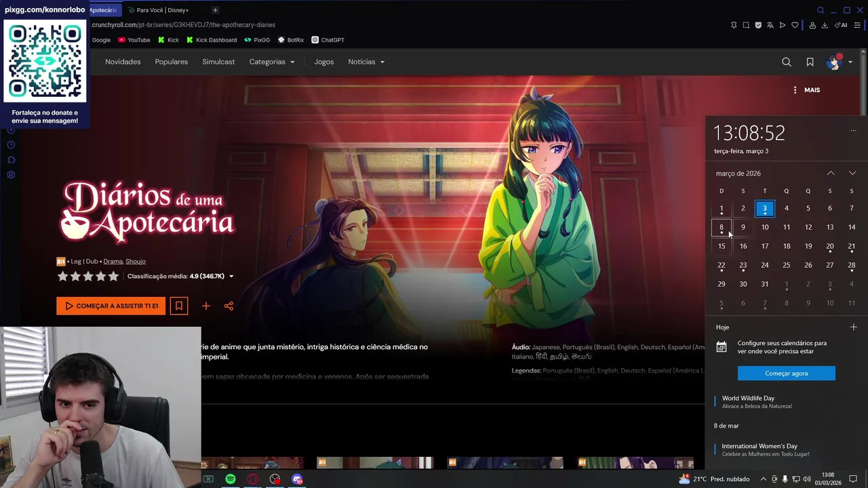
Task: Open the notification center icon
Action: [853, 479]
